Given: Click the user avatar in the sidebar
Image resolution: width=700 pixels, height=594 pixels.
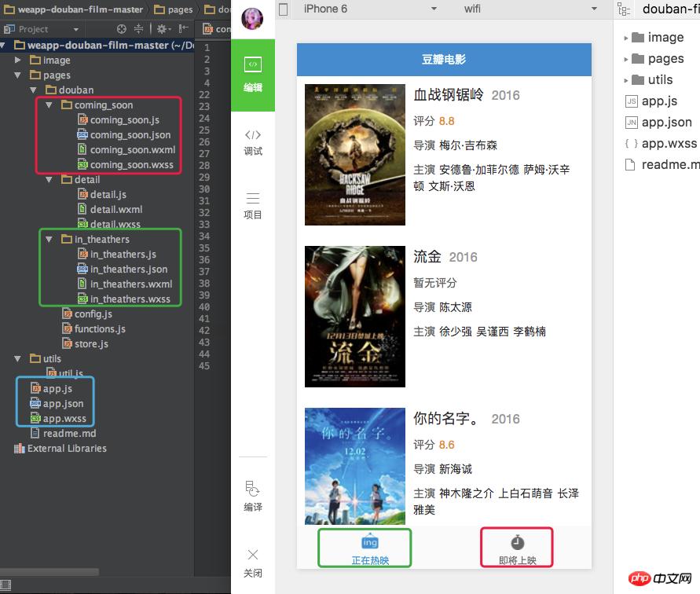Looking at the screenshot, I should tap(252, 19).
